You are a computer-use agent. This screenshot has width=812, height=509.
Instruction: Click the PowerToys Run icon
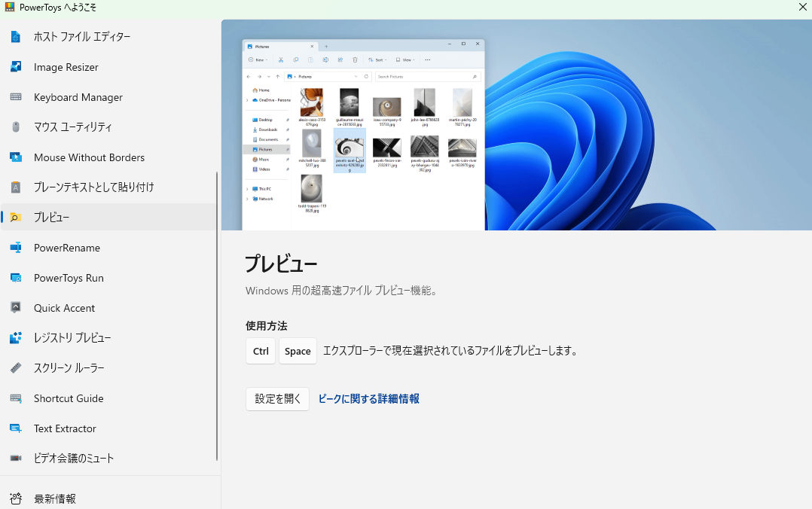tap(16, 278)
